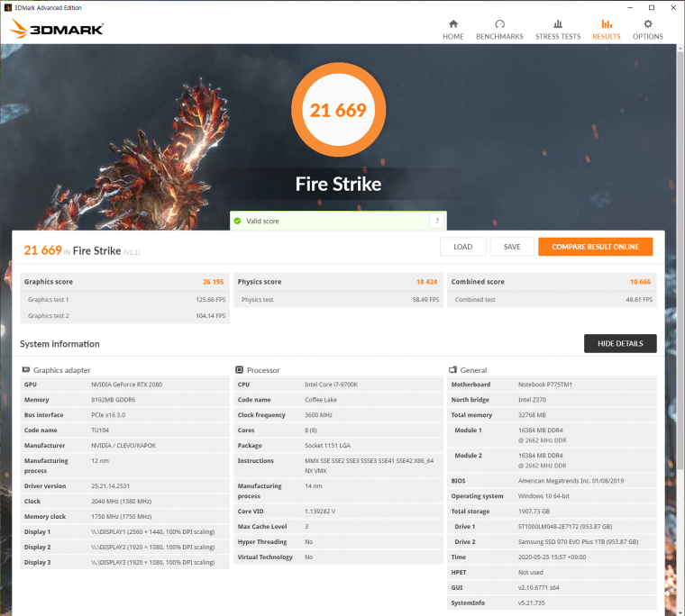
Task: Click the Display 2 row
Action: coord(124,547)
